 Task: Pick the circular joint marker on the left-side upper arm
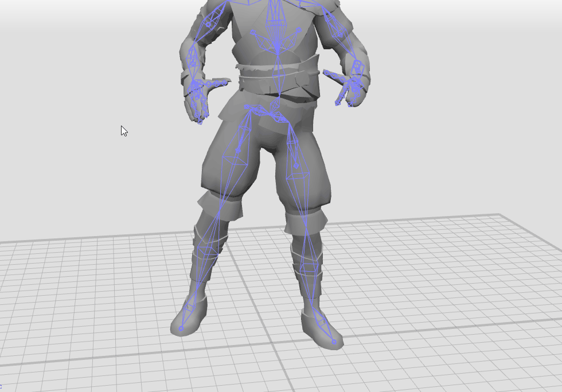[209, 25]
